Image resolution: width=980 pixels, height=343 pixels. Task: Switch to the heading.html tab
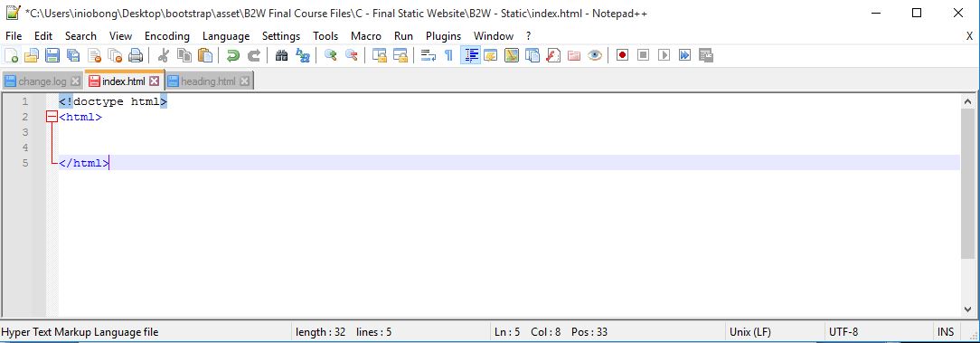tap(208, 81)
